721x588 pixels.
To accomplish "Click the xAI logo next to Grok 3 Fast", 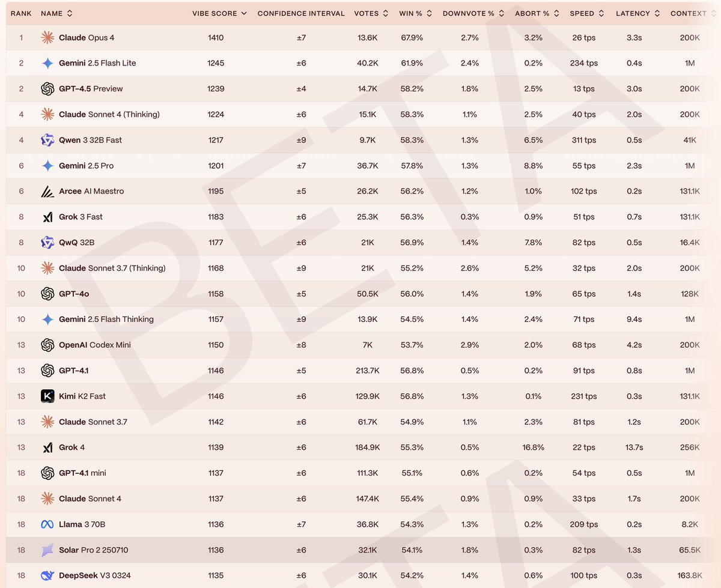I will pyautogui.click(x=47, y=217).
